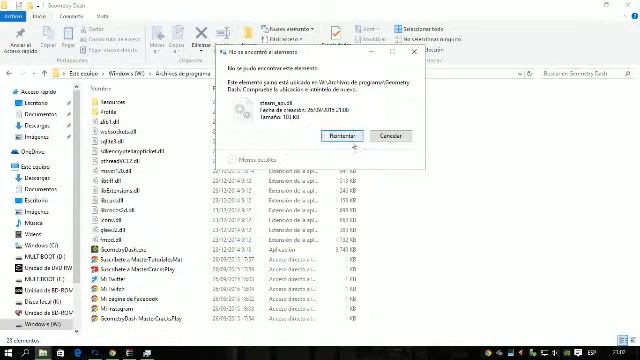Click the Edge icon on the taskbar
The height and width of the screenshot is (360, 640).
(x=78, y=353)
